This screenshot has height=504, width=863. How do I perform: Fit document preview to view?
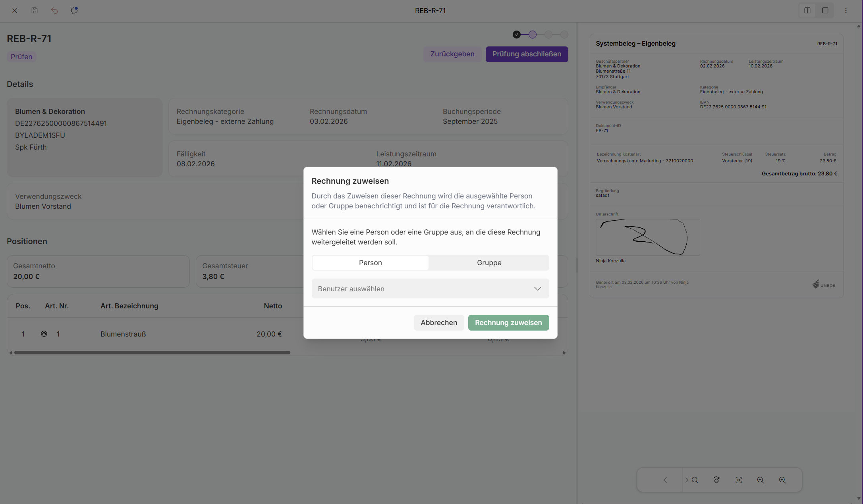(738, 480)
